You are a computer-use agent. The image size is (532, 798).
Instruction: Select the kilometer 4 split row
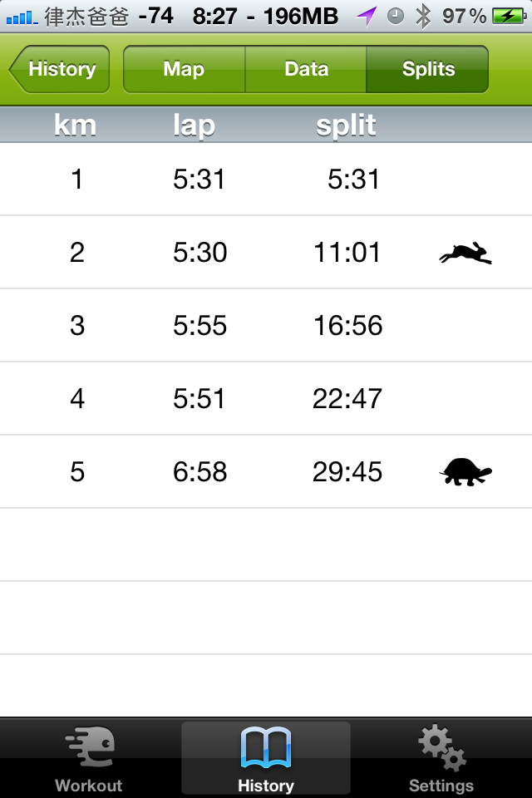[x=266, y=399]
